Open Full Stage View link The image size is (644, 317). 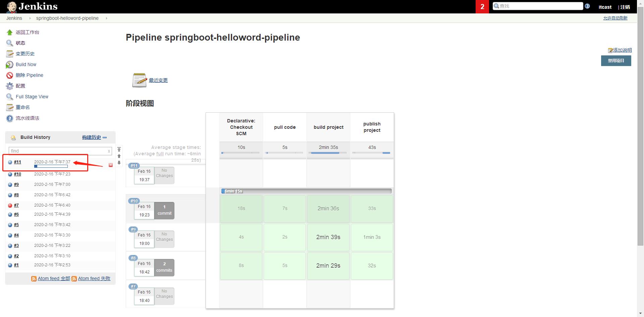(32, 97)
